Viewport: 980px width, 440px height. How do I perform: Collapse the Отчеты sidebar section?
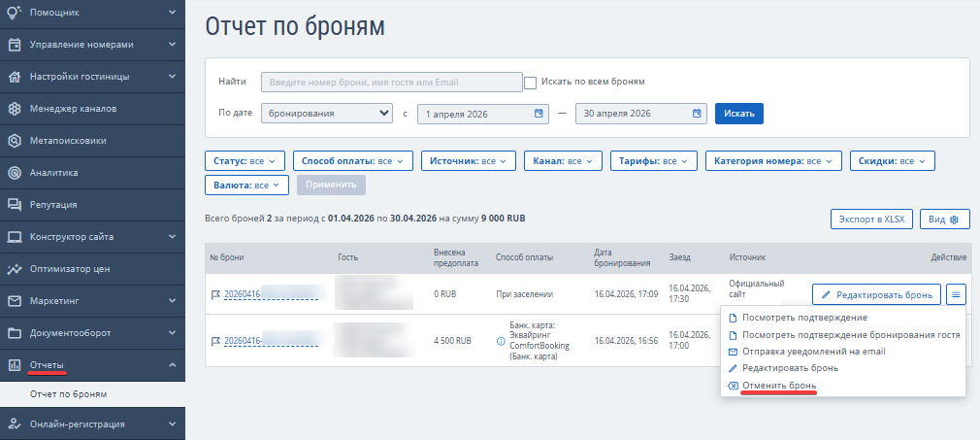pyautogui.click(x=92, y=365)
